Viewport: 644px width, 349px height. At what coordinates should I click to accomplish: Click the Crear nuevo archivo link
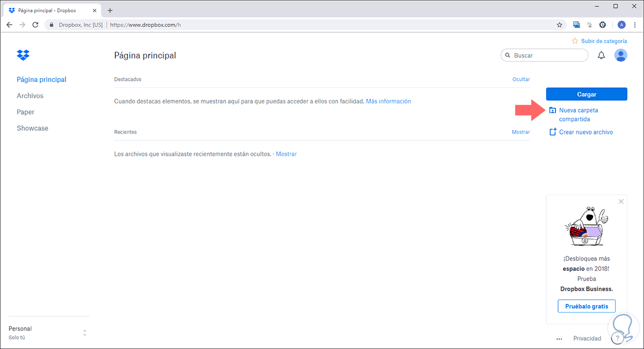(x=586, y=132)
